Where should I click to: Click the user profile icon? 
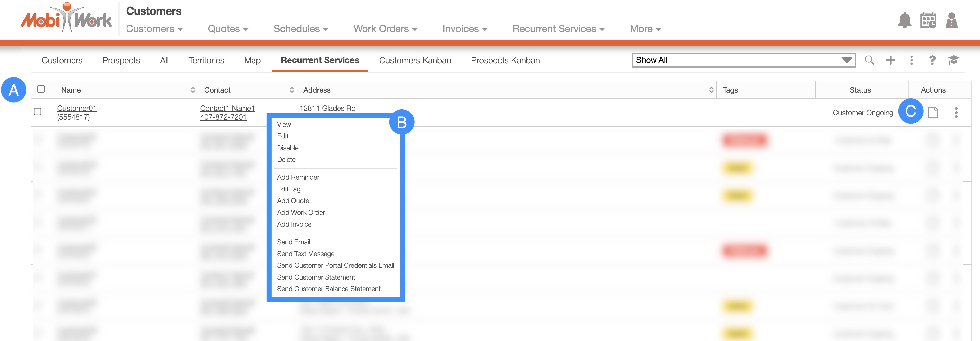(951, 20)
